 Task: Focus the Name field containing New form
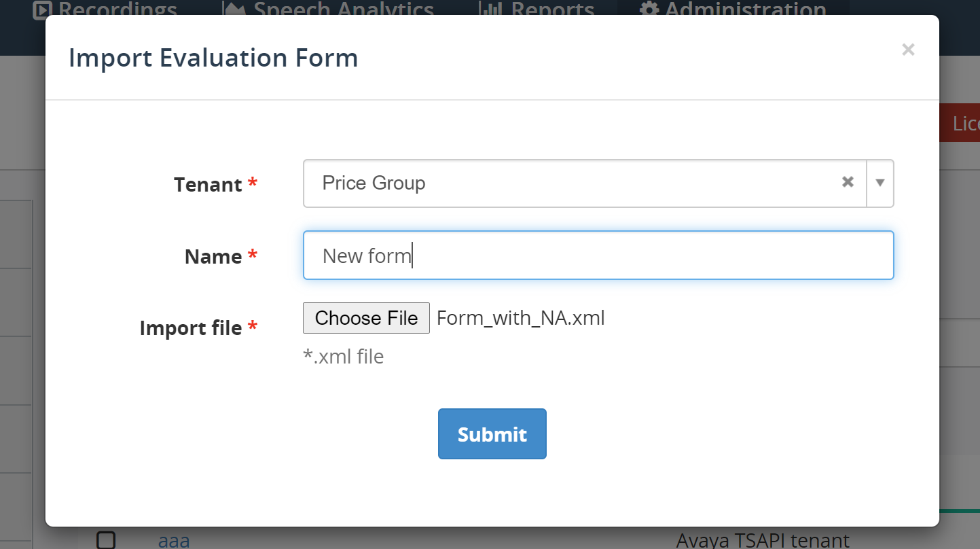coord(598,255)
